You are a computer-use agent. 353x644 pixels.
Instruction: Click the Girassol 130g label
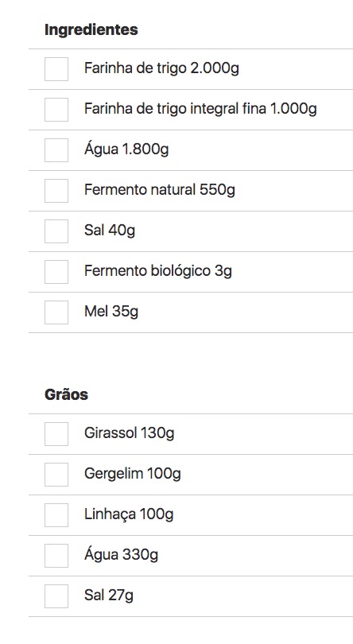[129, 433]
